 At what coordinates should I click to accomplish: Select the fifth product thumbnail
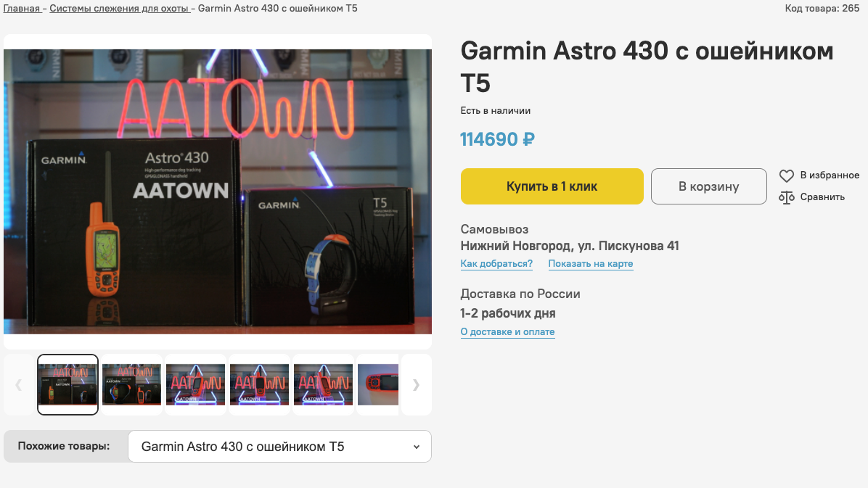click(x=323, y=384)
